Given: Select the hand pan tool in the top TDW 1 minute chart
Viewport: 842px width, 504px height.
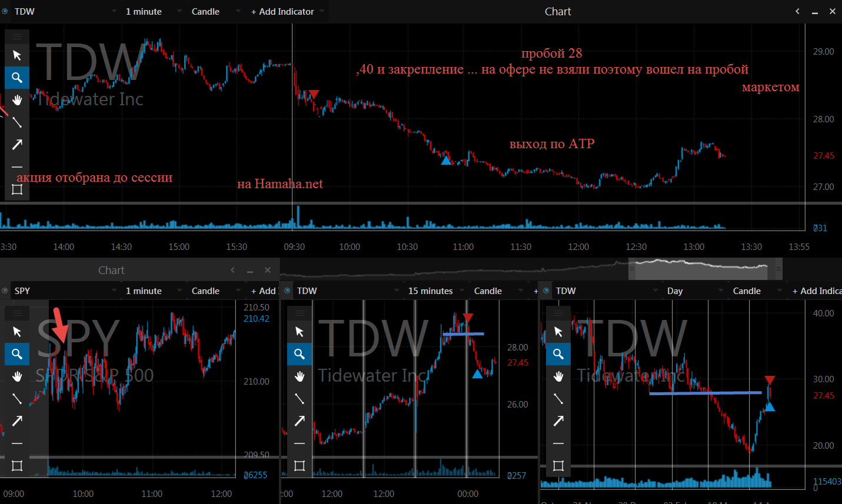Looking at the screenshot, I should point(17,100).
